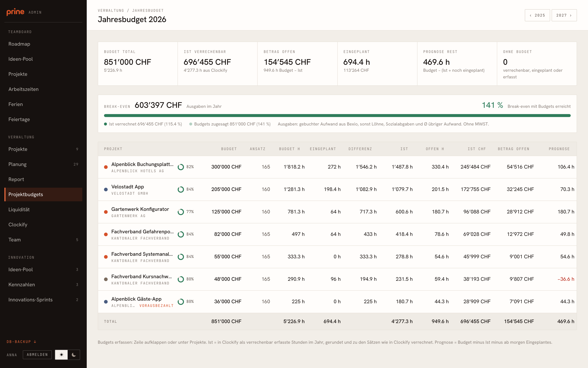This screenshot has height=368, width=588.
Task: Open Innovation Ideen-Pool with badge 3
Action: (43, 270)
